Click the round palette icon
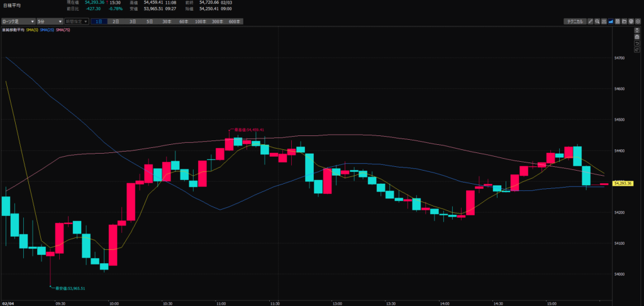The width and height of the screenshot is (644, 306). (631, 21)
